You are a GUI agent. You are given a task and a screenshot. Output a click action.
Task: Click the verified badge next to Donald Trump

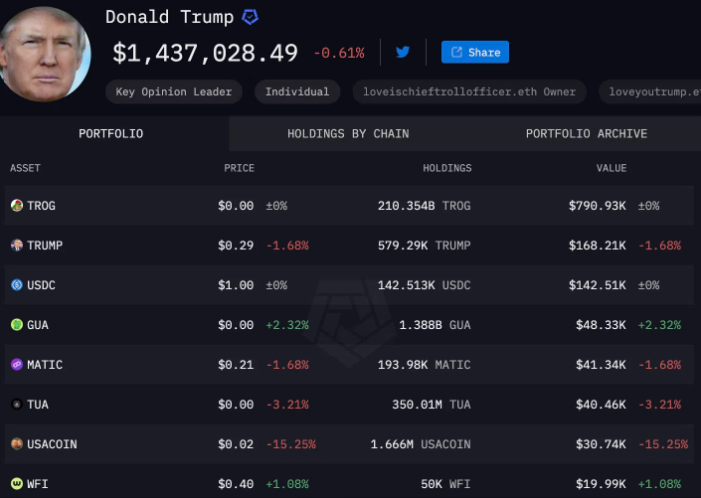(x=250, y=17)
